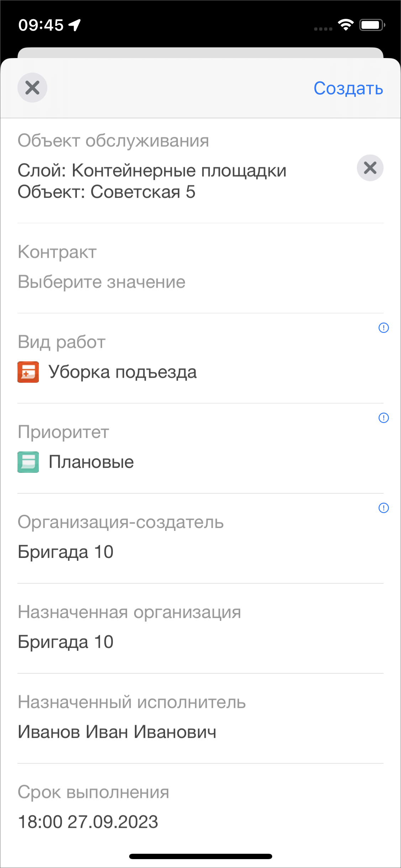
Task: Tap the home indicator bar
Action: (200, 856)
